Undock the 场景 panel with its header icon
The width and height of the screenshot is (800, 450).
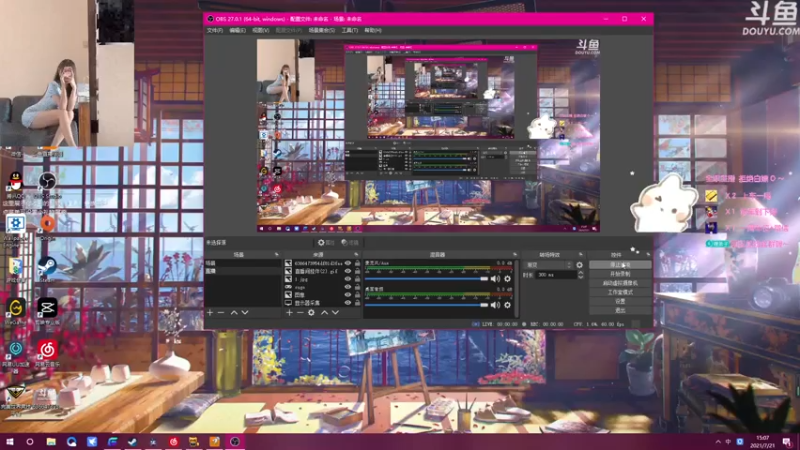[277, 254]
